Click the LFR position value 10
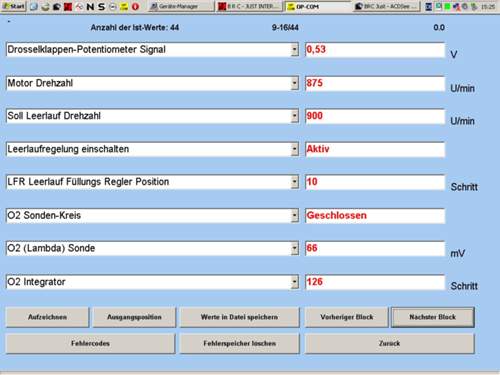 (375, 182)
